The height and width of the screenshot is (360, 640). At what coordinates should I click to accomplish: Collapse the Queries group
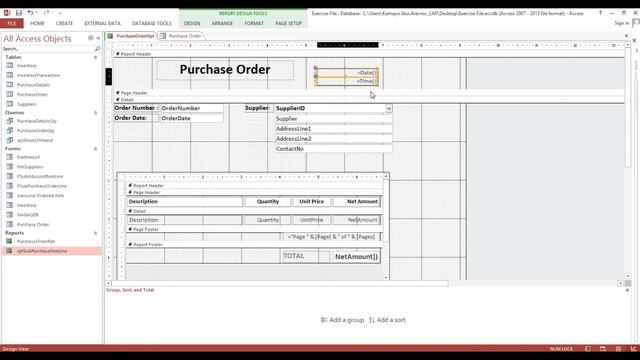tap(96, 113)
